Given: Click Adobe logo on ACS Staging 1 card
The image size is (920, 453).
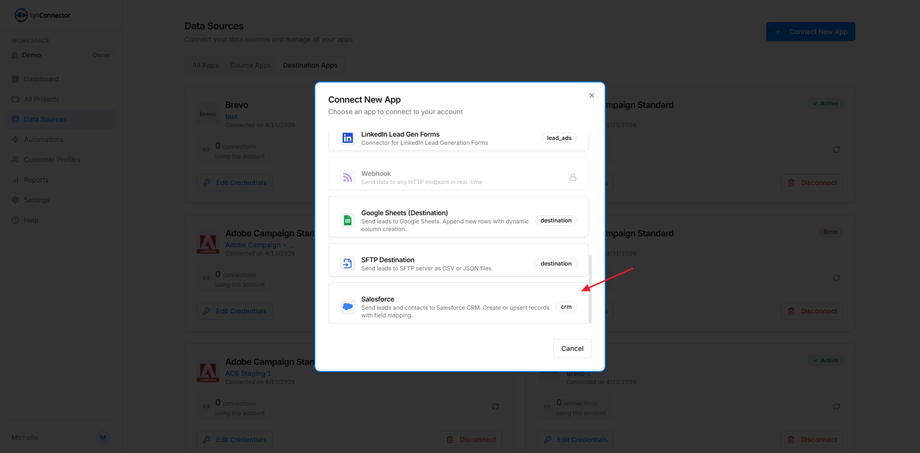Looking at the screenshot, I should (x=208, y=373).
